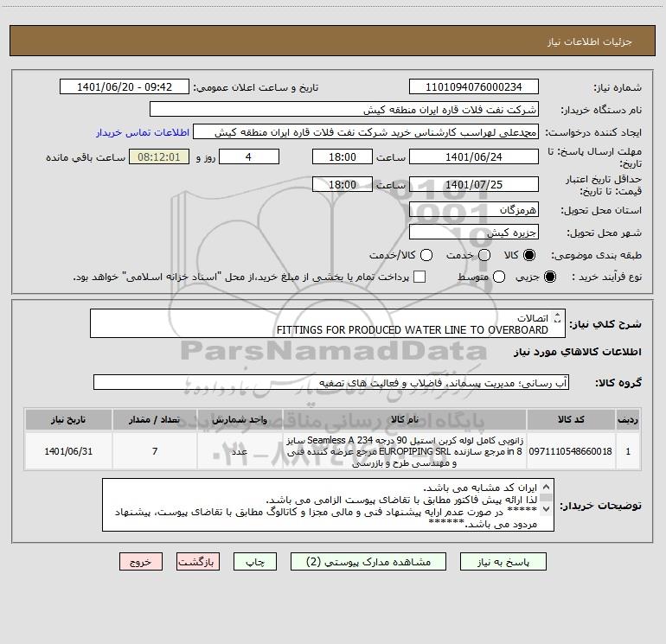Screen dimensions: 666x644
Task: Select the جزیی purchase type radio
Action: click(x=550, y=277)
